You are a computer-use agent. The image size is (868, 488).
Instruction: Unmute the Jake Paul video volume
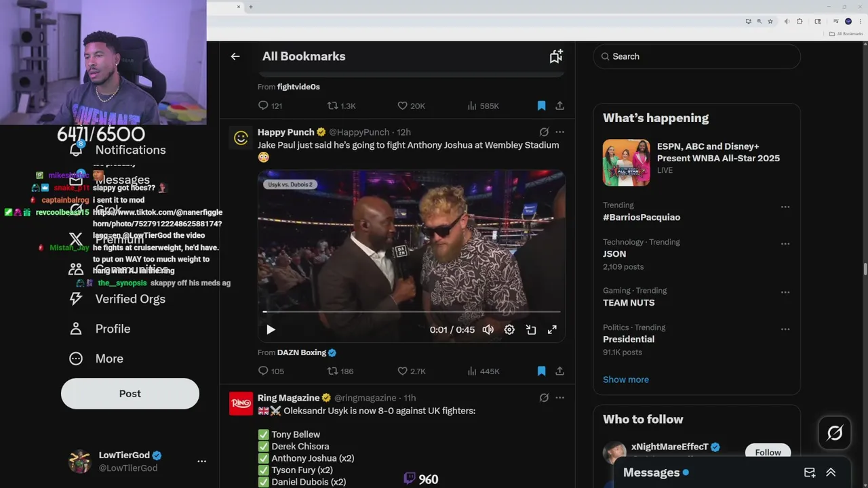pyautogui.click(x=488, y=329)
